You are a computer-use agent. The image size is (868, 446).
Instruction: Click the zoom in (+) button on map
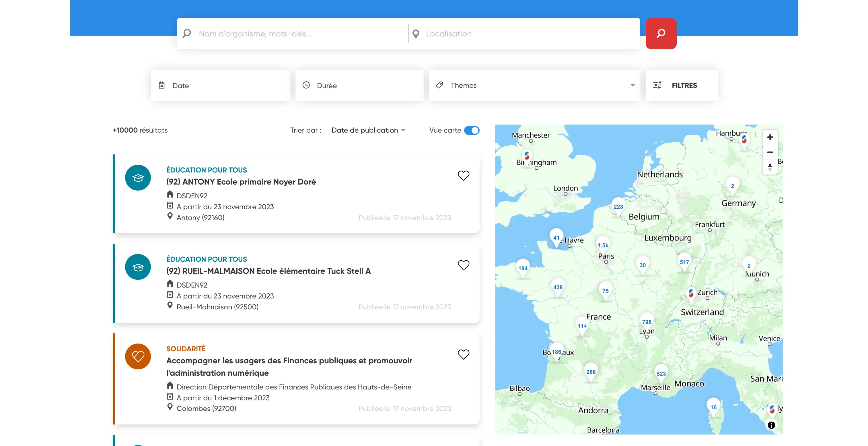click(770, 137)
